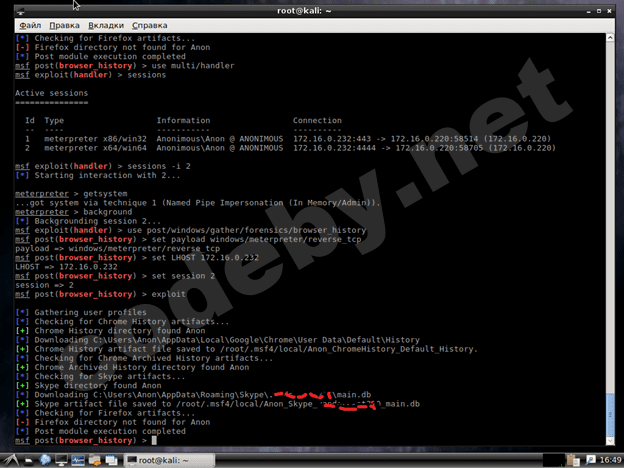Viewport: 624px width, 468px height.
Task: Click the 'set session 2' command text
Action: (183, 276)
